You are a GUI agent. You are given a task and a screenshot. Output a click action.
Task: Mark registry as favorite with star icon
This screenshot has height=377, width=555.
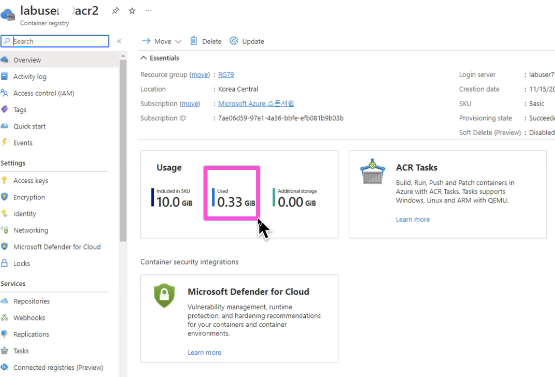click(132, 11)
